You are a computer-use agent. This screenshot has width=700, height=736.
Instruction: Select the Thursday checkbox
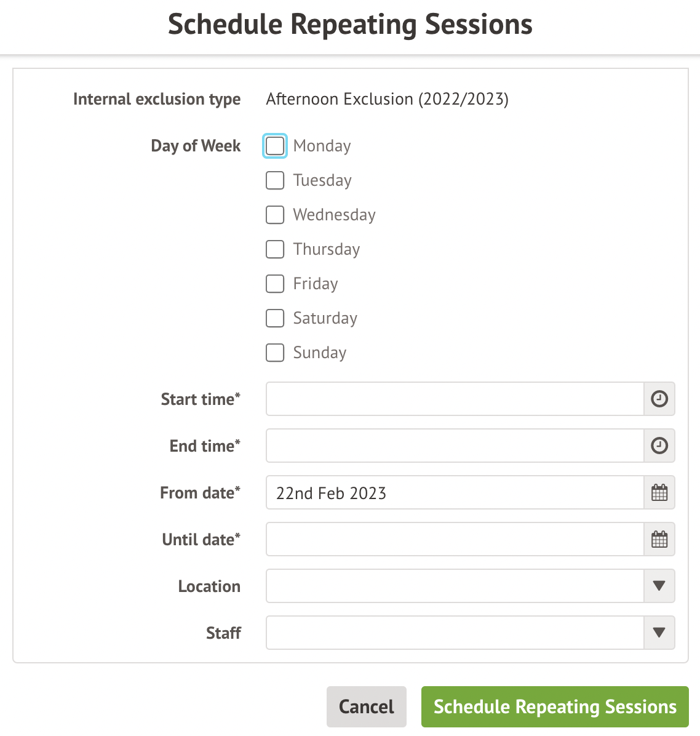[275, 249]
